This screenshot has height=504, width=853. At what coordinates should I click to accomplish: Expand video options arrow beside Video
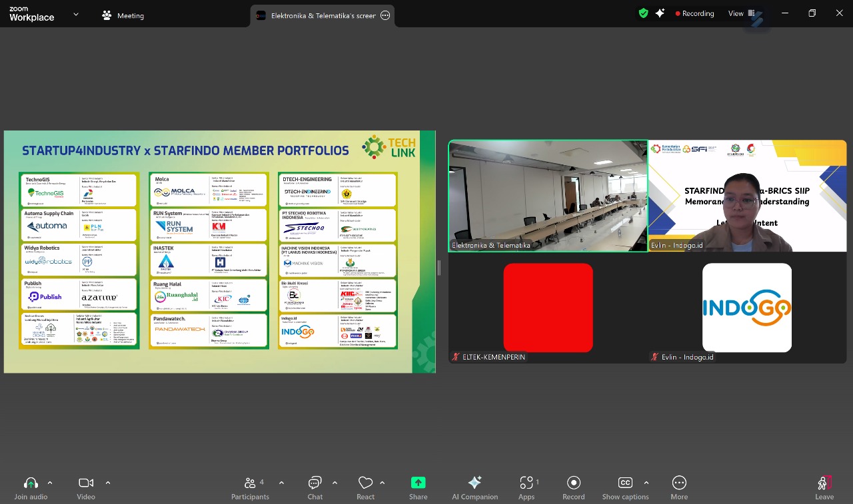coord(108,483)
